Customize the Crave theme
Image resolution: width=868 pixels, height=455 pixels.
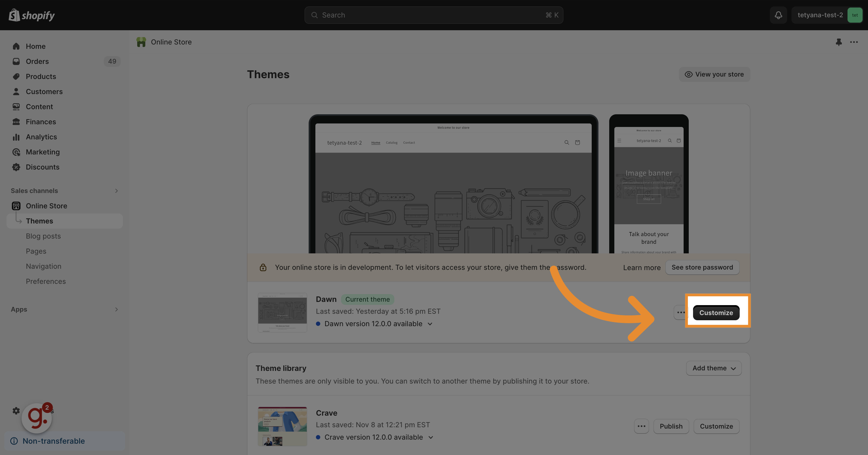[717, 426]
